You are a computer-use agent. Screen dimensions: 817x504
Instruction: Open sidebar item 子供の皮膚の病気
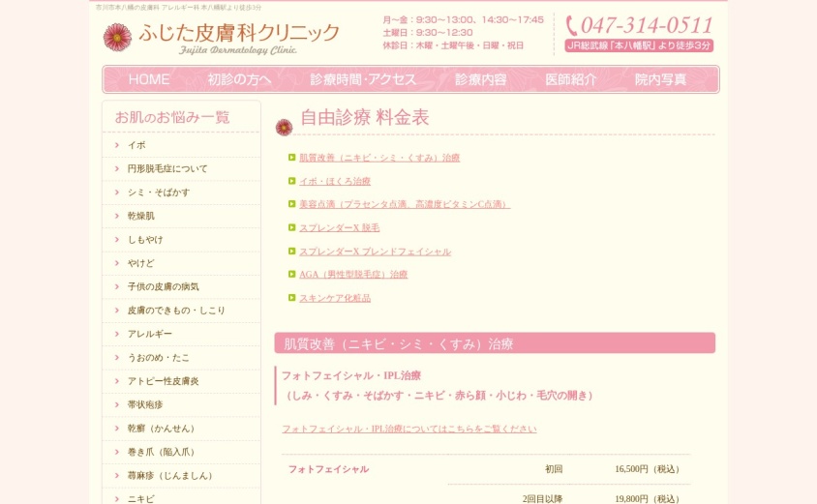point(163,286)
